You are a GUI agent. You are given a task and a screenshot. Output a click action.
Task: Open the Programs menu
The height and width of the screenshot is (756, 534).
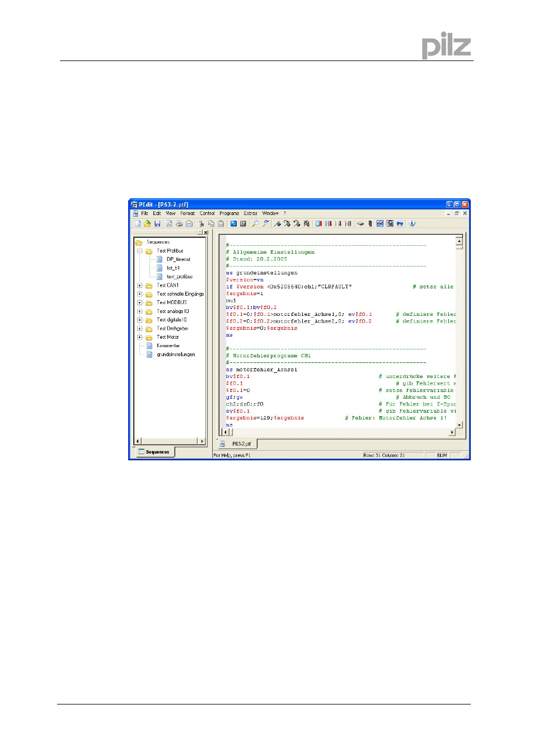pos(229,213)
